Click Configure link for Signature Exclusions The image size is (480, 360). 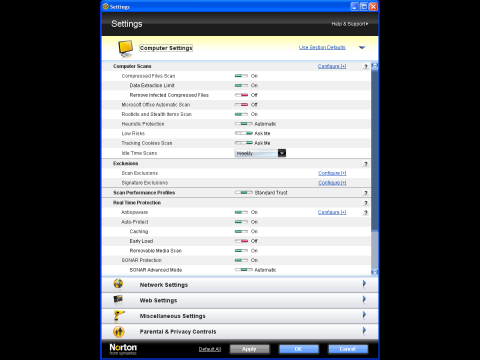pyautogui.click(x=332, y=183)
